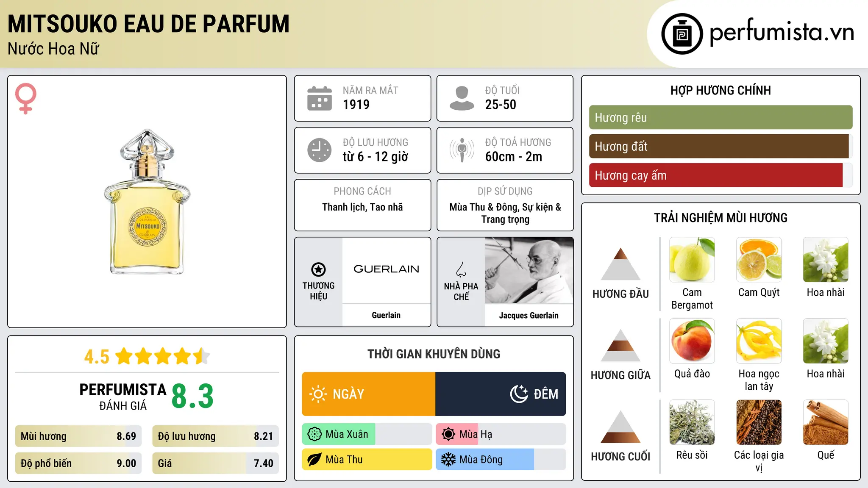Click the Thời gian khuyên dùng heading

434,354
